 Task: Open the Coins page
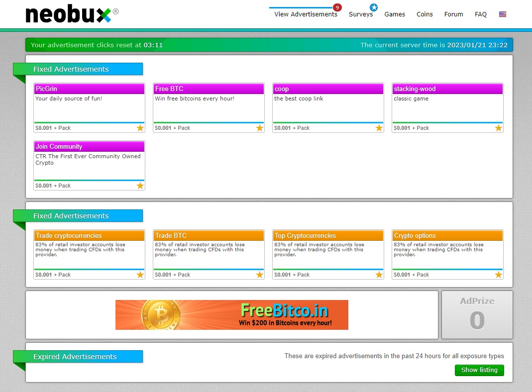coord(425,14)
